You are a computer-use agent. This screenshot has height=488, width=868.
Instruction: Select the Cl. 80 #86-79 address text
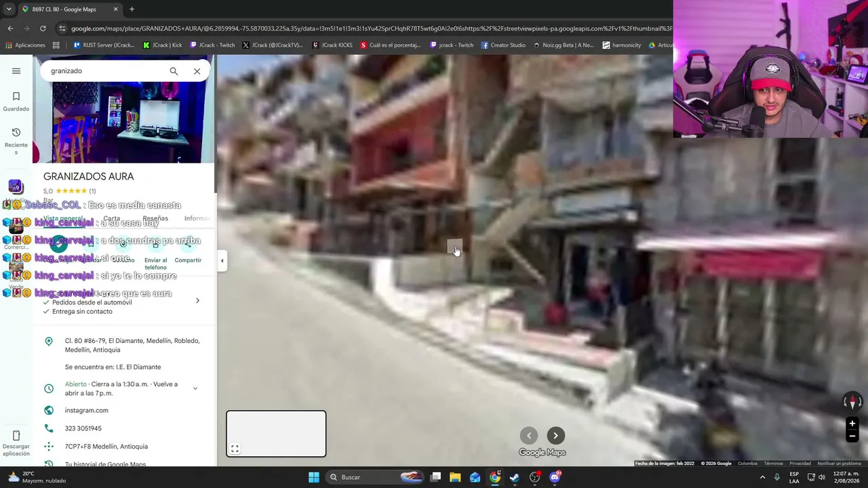point(132,345)
